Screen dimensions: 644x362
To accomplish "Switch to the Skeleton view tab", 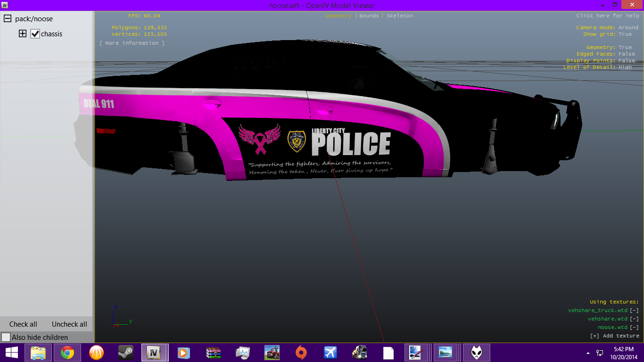I will tap(400, 16).
